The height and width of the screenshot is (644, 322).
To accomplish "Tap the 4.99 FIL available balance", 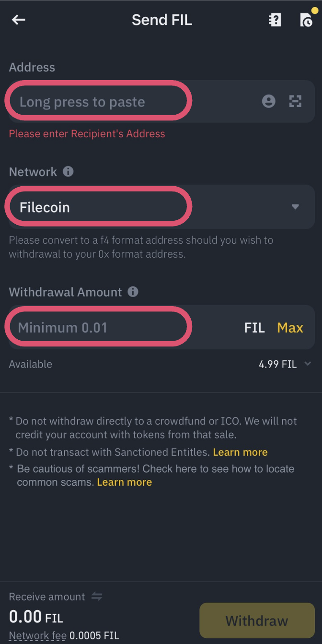I will pyautogui.click(x=277, y=364).
